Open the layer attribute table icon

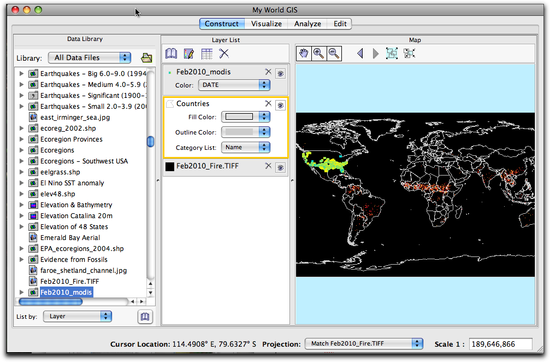coord(207,54)
